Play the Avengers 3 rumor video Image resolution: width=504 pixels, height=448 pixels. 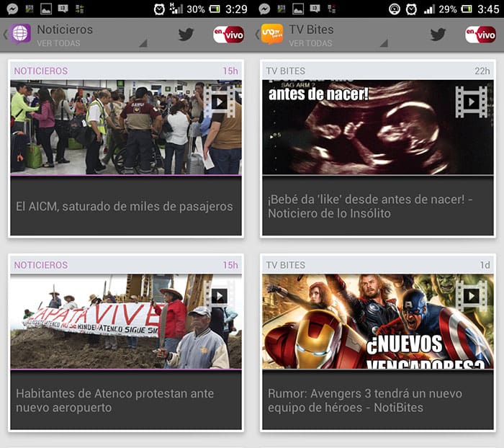(471, 295)
